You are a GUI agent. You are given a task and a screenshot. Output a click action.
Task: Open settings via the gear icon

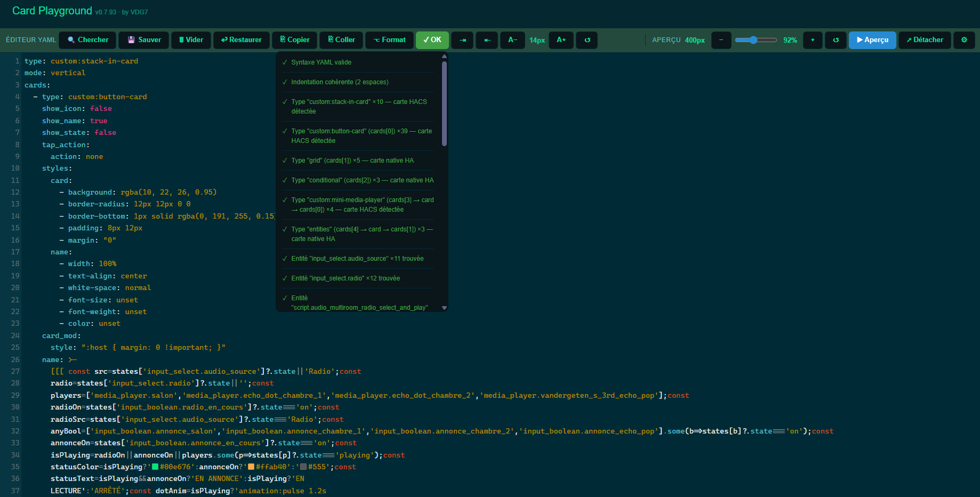click(x=964, y=40)
